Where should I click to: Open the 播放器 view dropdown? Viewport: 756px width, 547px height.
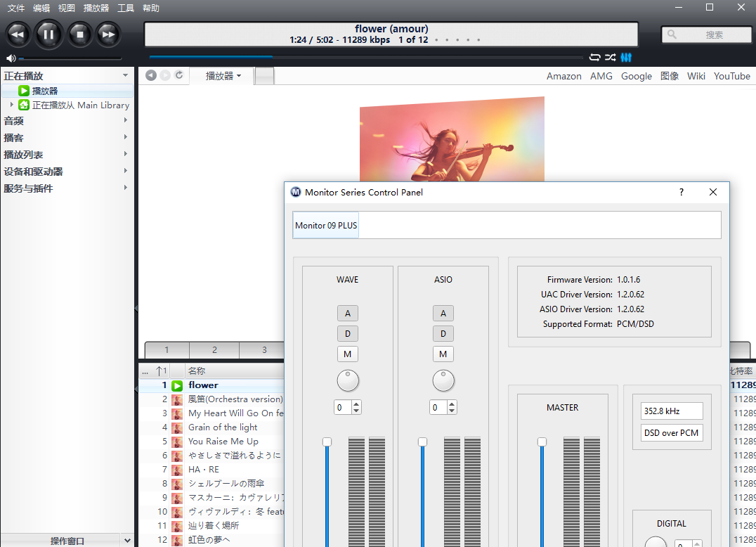coord(223,76)
